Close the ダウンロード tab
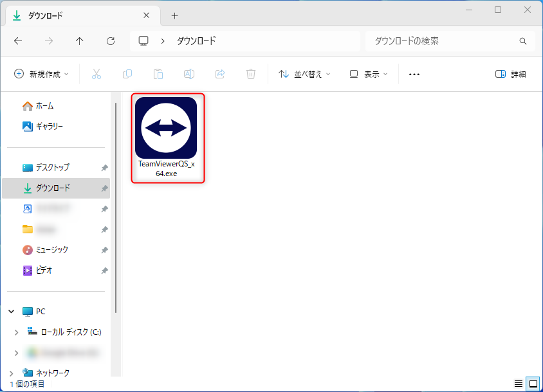This screenshot has height=392, width=543. [x=147, y=15]
